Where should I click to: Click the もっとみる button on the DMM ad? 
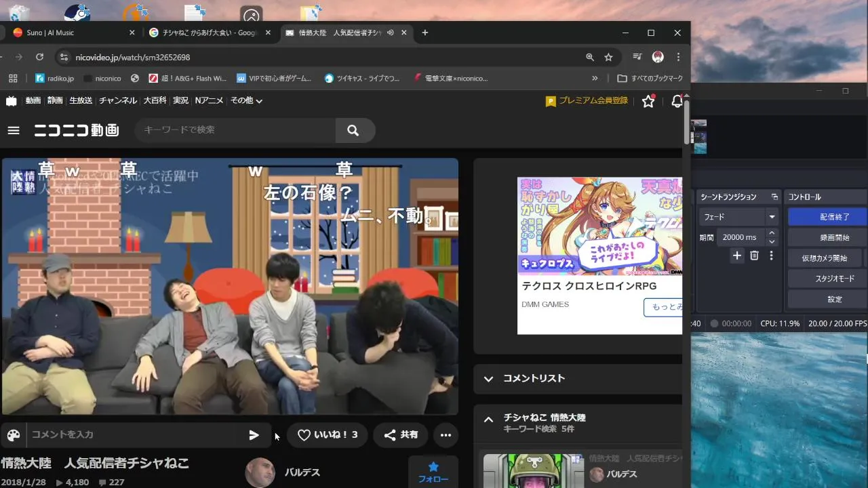pyautogui.click(x=663, y=307)
